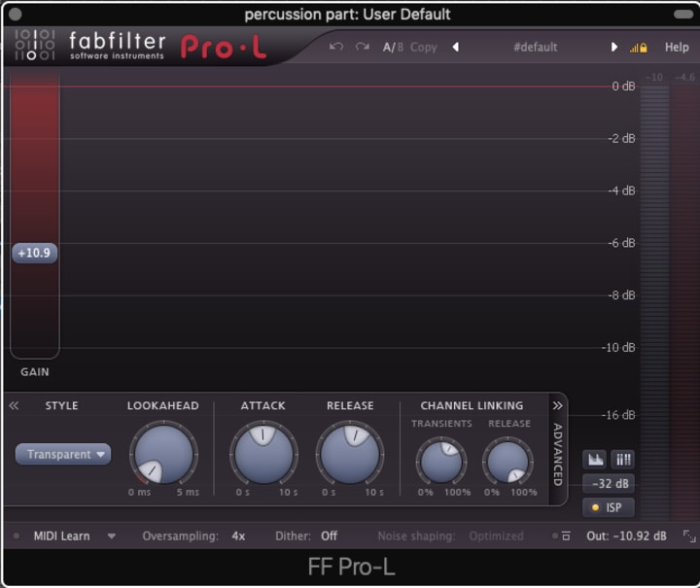Toggle A/B comparison state
This screenshot has width=700, height=588.
pyautogui.click(x=393, y=48)
